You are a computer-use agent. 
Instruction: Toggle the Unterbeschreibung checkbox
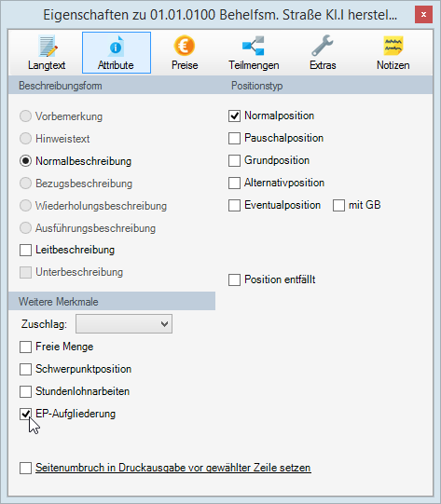point(26,272)
